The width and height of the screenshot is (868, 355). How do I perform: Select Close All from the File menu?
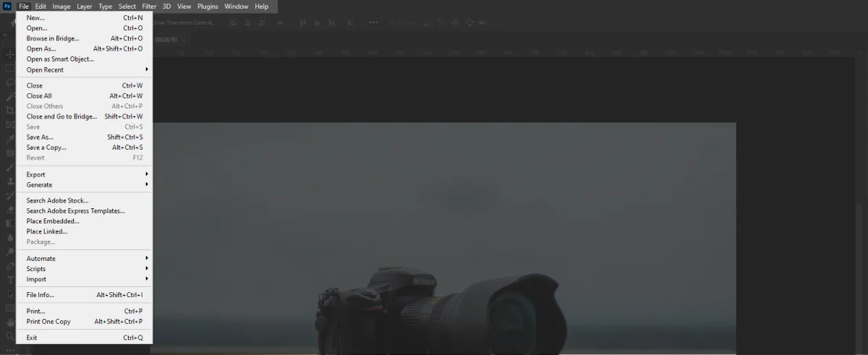(x=39, y=96)
